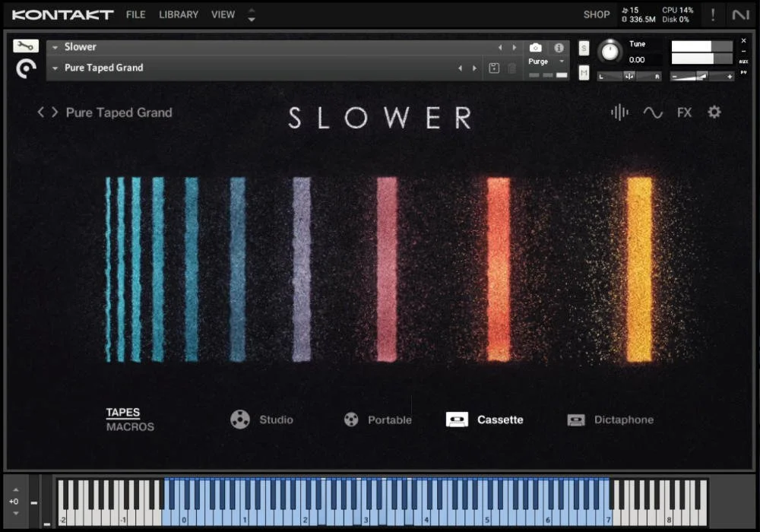Go to previous snapshot arrow in header row
This screenshot has height=532, width=760.
coord(460,68)
